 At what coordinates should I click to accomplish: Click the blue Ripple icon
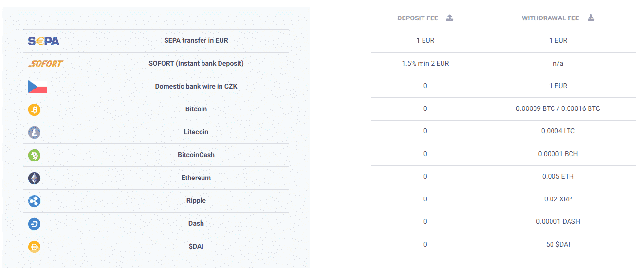[x=34, y=201]
